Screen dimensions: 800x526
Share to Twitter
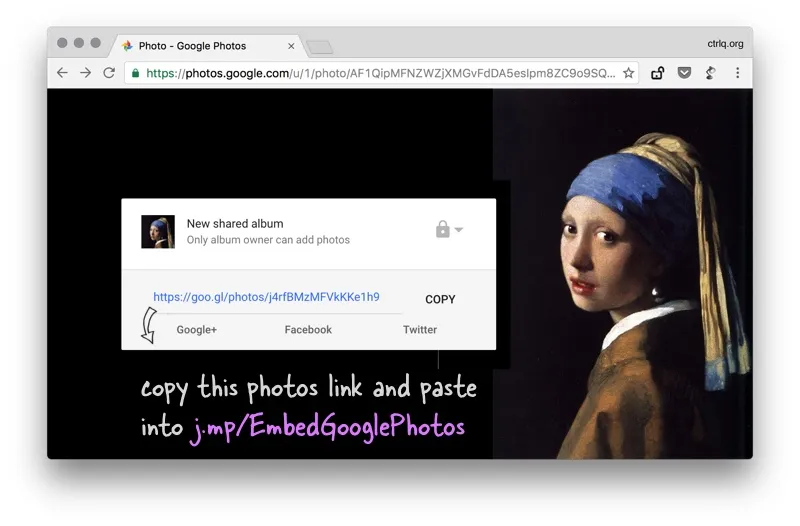pos(420,330)
